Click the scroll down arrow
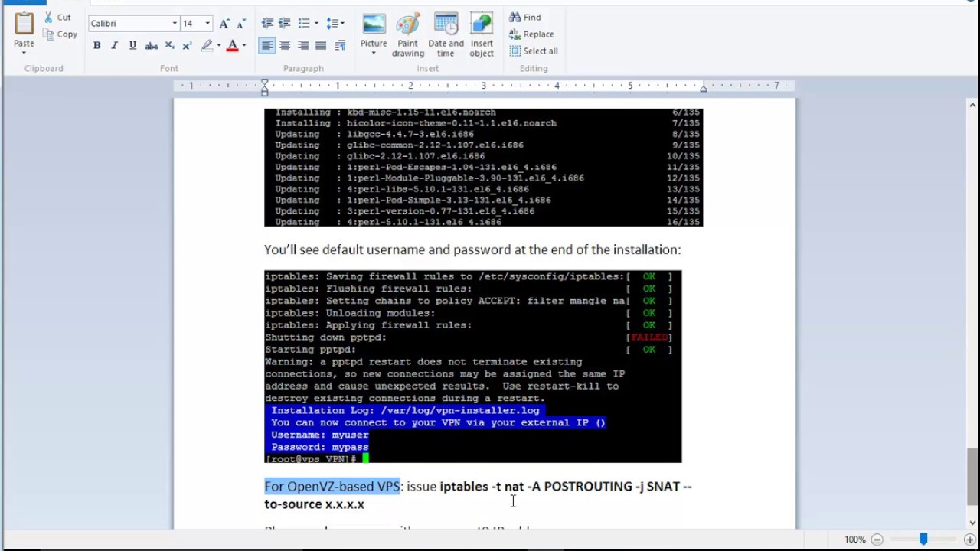The width and height of the screenshot is (980, 551). [x=972, y=523]
